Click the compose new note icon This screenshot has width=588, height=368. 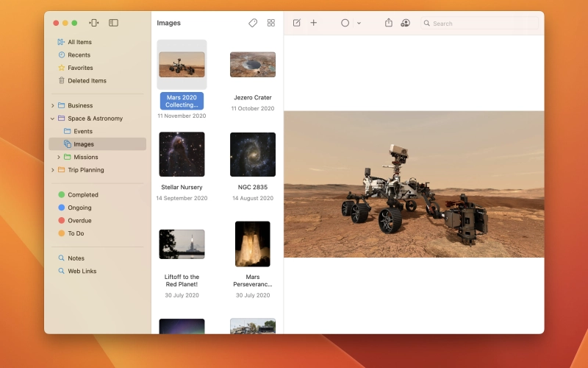click(297, 23)
